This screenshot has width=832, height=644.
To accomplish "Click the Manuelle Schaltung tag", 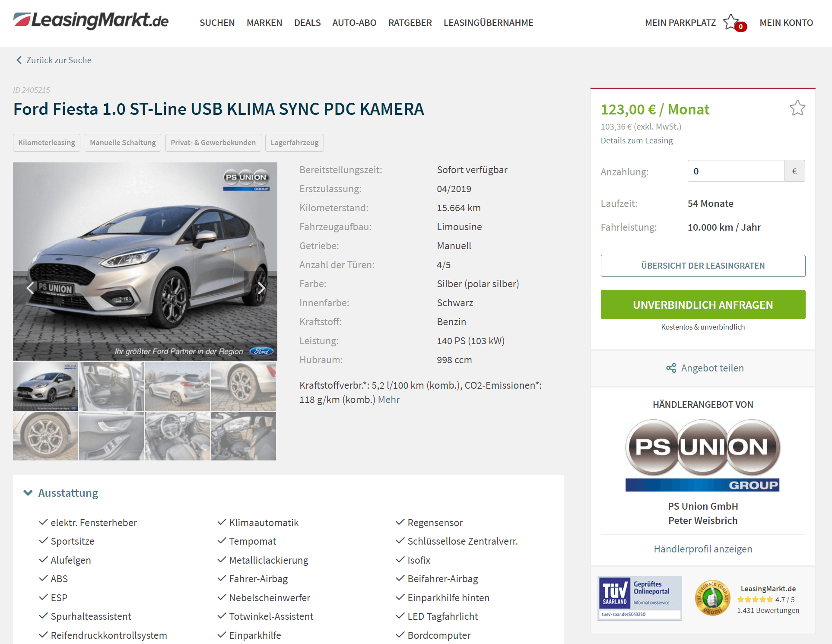I will pos(123,143).
